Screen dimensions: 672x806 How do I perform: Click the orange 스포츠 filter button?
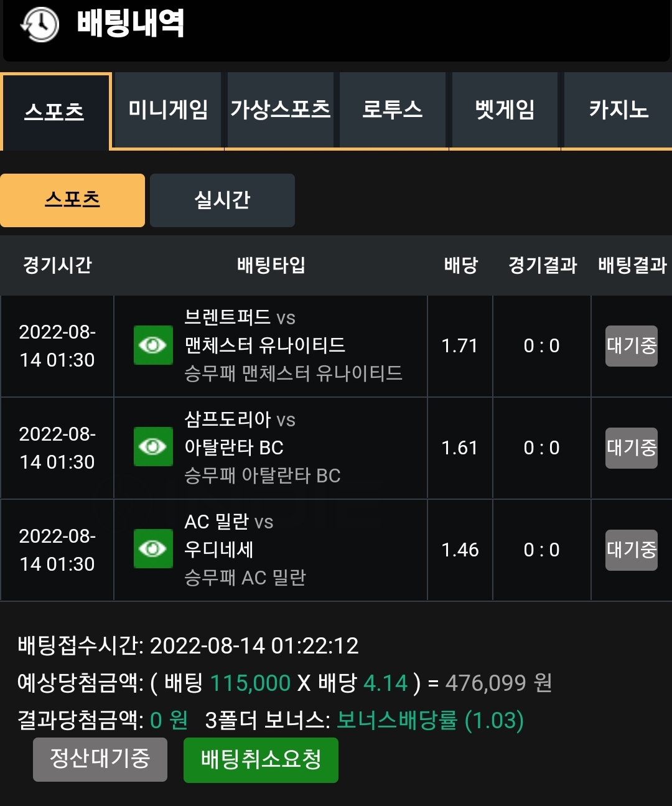72,200
